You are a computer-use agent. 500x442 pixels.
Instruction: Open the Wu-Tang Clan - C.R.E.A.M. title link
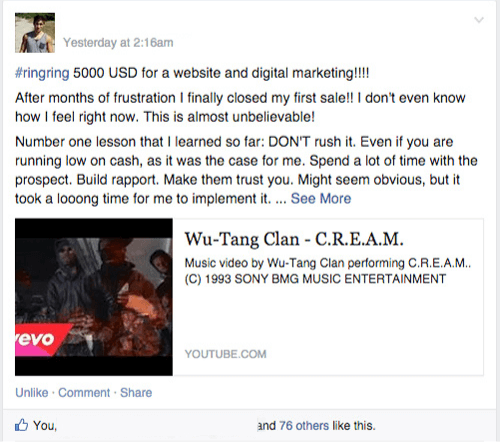(294, 239)
